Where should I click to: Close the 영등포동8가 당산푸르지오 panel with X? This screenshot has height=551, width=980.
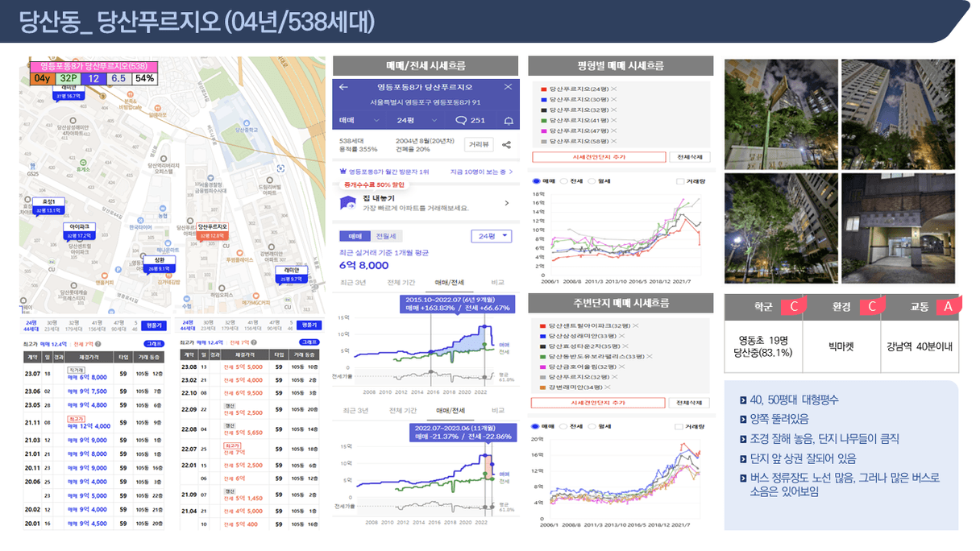(x=508, y=87)
